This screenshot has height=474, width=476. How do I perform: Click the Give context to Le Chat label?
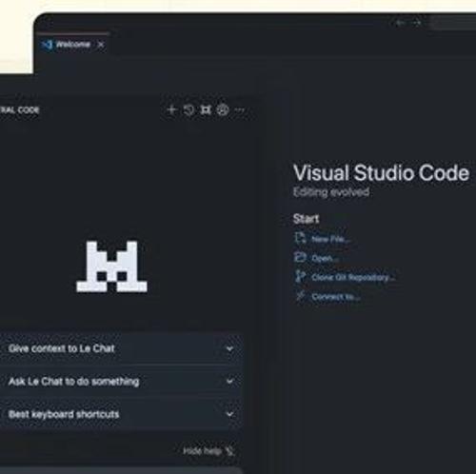[62, 348]
